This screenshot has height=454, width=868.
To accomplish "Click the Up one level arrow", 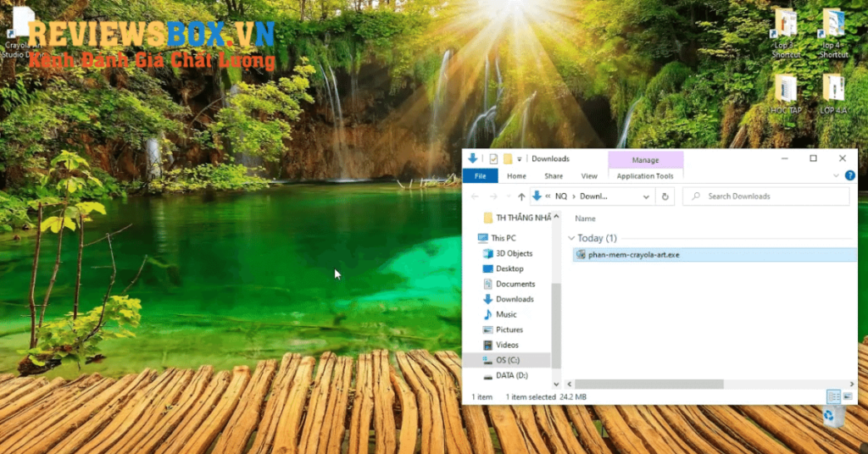I will [521, 197].
